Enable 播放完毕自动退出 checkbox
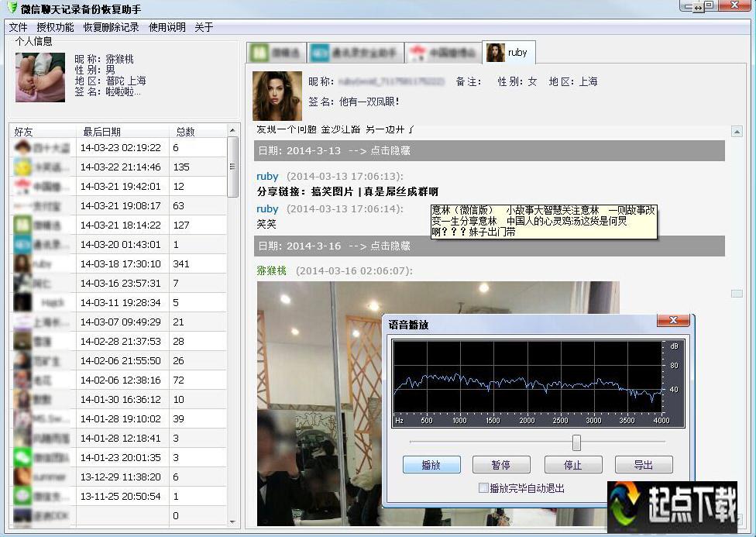Screen dimensions: 756x537 coord(483,487)
